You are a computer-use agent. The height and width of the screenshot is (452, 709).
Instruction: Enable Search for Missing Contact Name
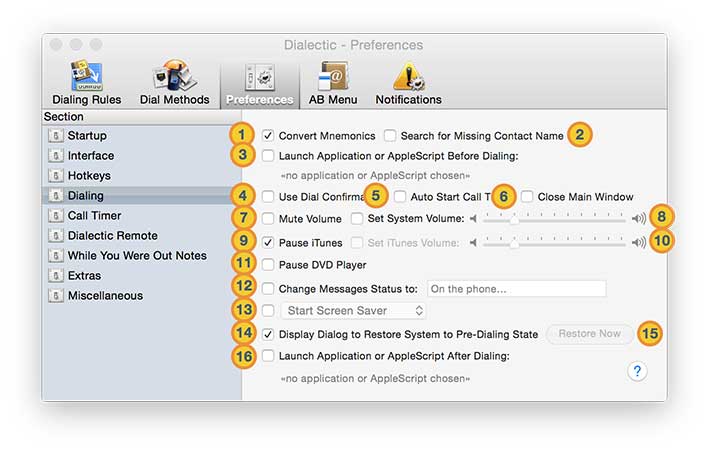pos(390,135)
